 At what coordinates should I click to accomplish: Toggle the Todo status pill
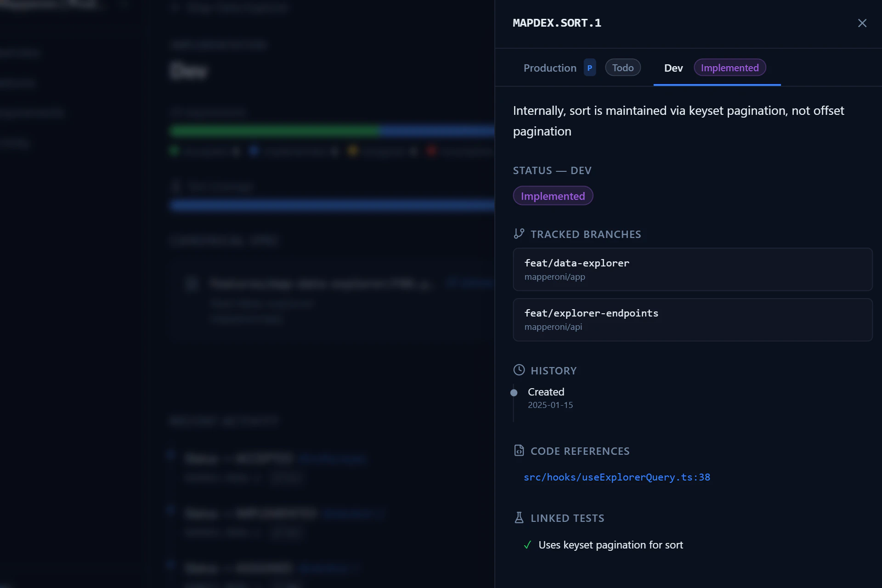pyautogui.click(x=622, y=67)
